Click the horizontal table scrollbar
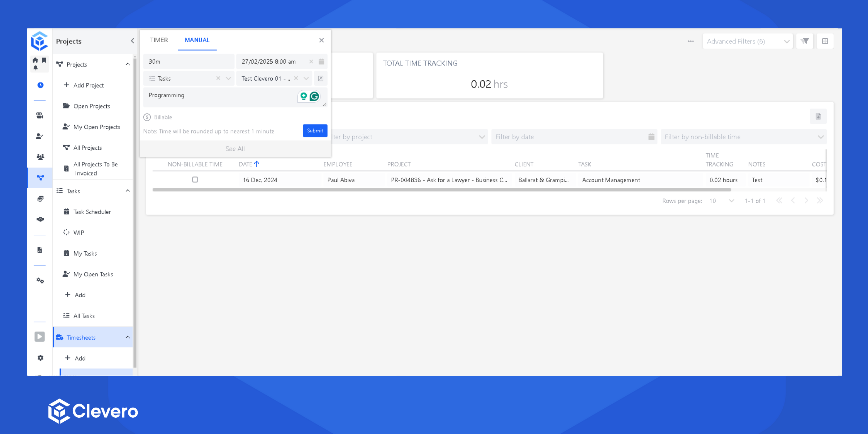 442,190
